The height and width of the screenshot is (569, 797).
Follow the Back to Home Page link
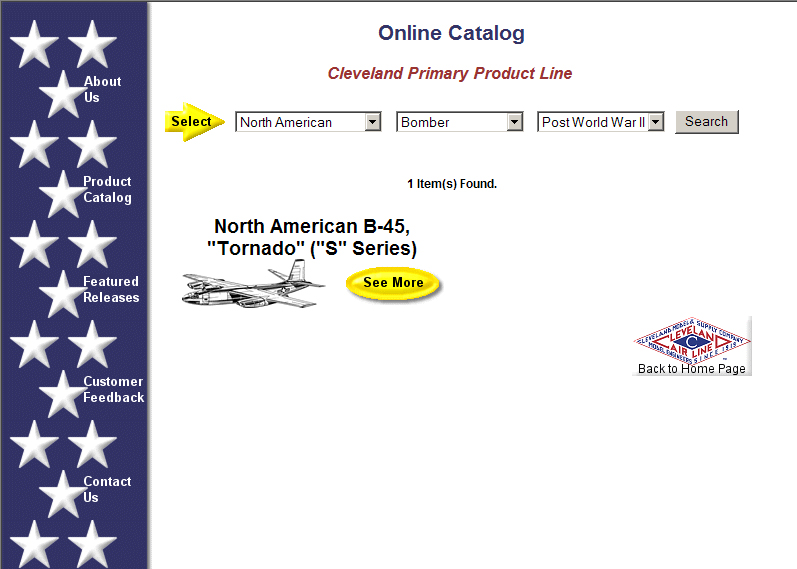coord(691,369)
